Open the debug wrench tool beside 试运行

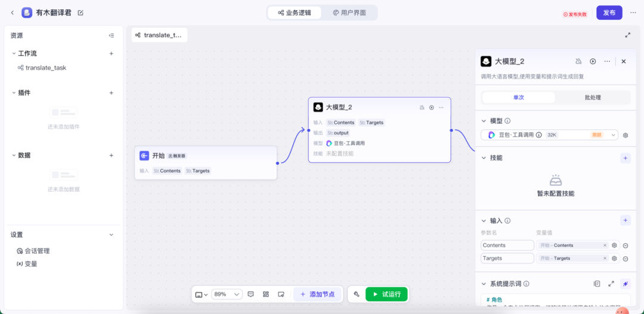[357, 294]
